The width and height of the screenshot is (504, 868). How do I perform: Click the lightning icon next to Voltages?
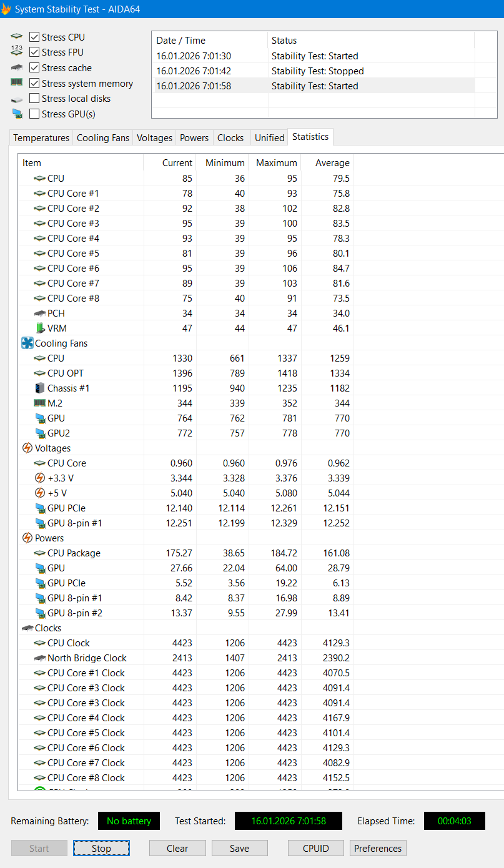pyautogui.click(x=27, y=448)
